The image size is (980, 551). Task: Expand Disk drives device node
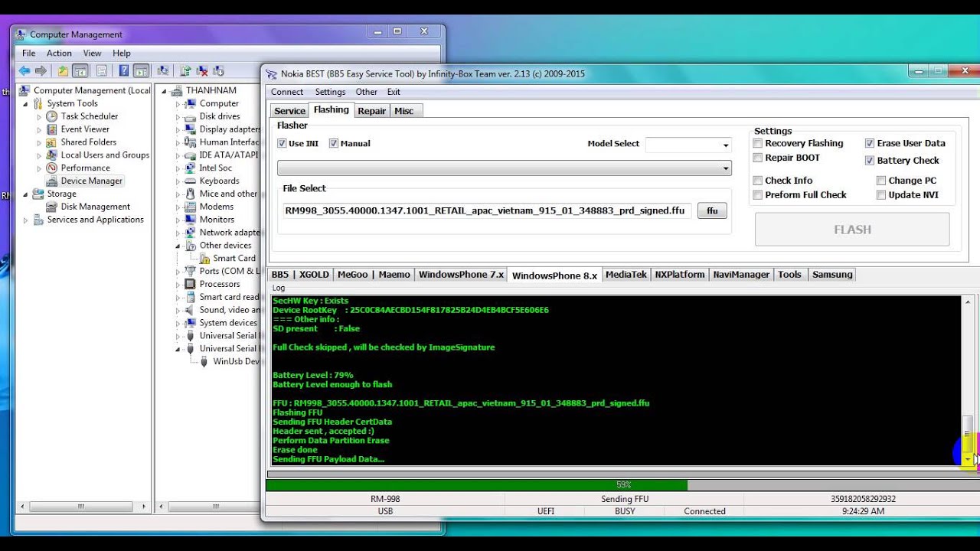coord(178,117)
